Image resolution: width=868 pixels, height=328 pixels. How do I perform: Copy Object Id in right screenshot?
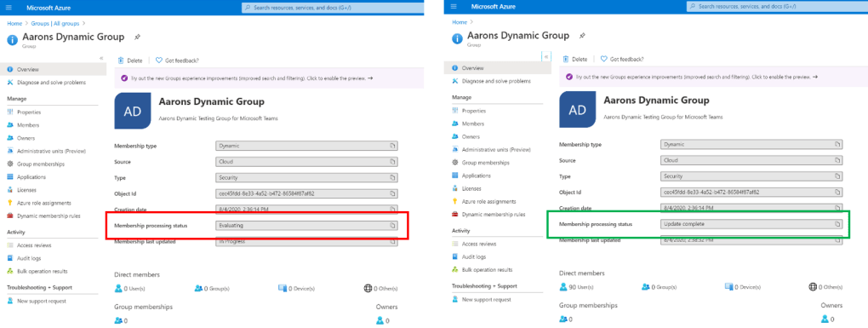[837, 193]
